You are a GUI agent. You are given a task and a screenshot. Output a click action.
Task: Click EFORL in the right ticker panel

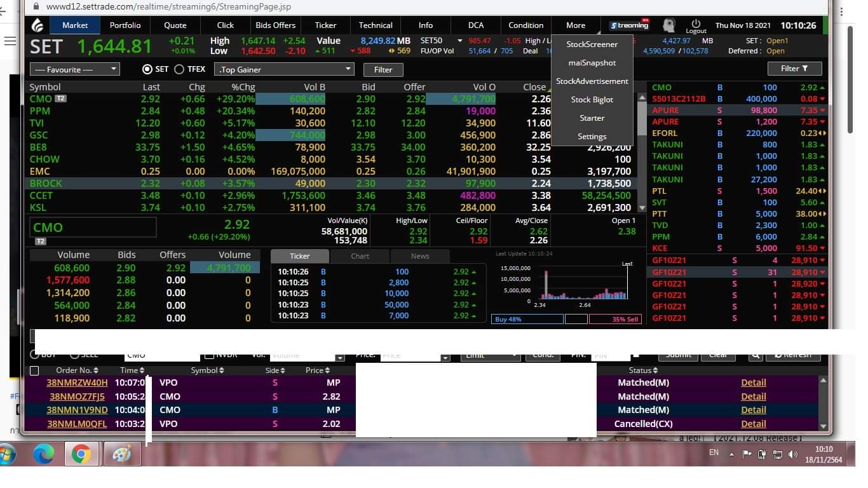point(665,133)
